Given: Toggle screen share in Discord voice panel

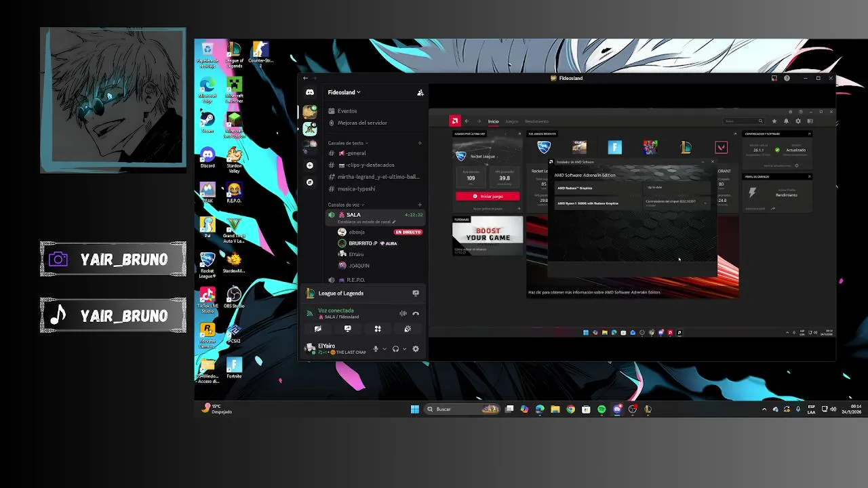Looking at the screenshot, I should click(x=348, y=329).
